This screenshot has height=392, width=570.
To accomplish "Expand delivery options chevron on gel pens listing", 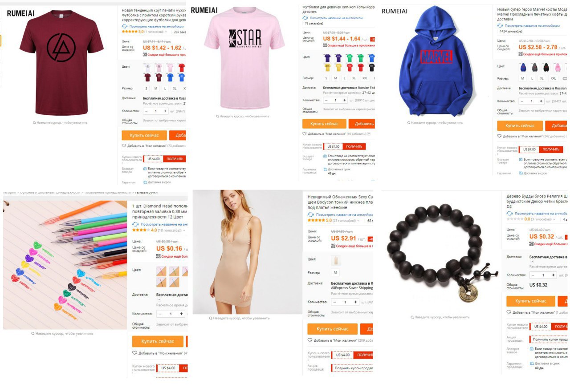I will tap(159, 300).
